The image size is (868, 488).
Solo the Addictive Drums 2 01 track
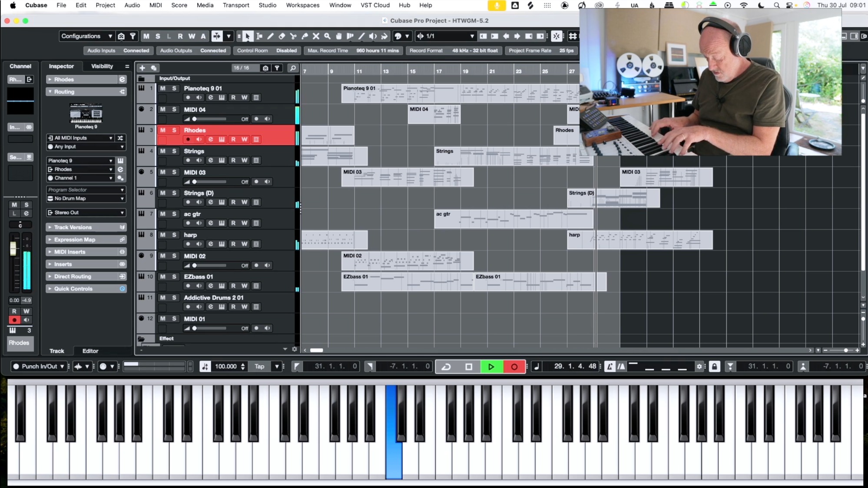tap(174, 298)
